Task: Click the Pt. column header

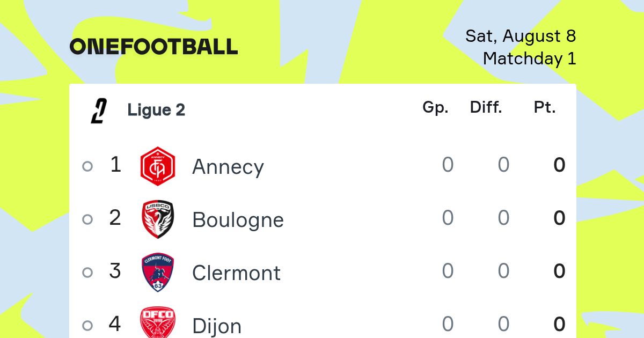Action: (x=545, y=107)
